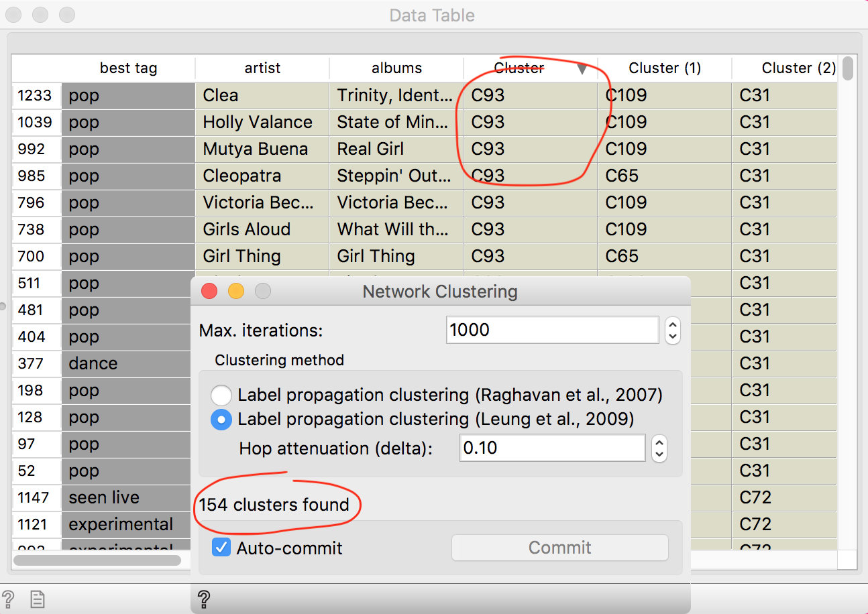Click the widget handle on the left edge

click(3, 306)
